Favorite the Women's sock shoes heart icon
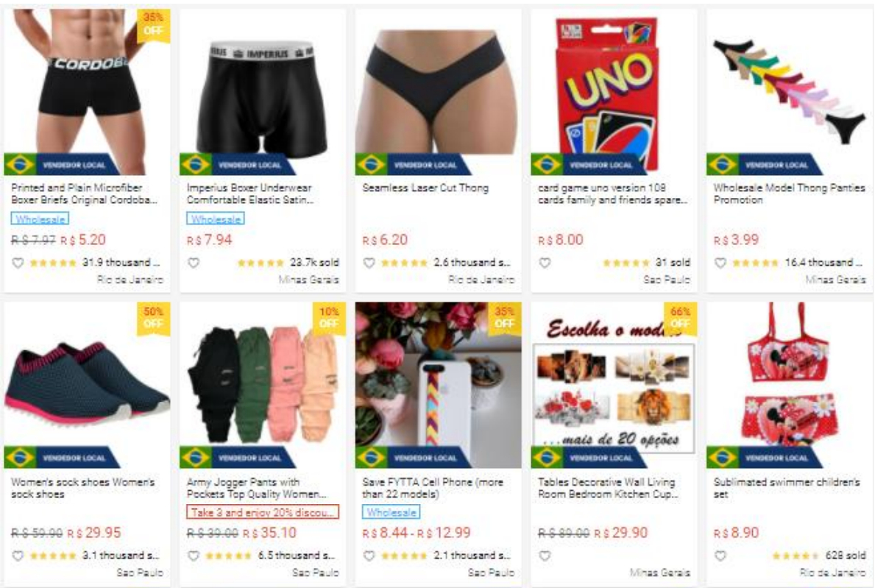This screenshot has height=588, width=886. tap(18, 556)
